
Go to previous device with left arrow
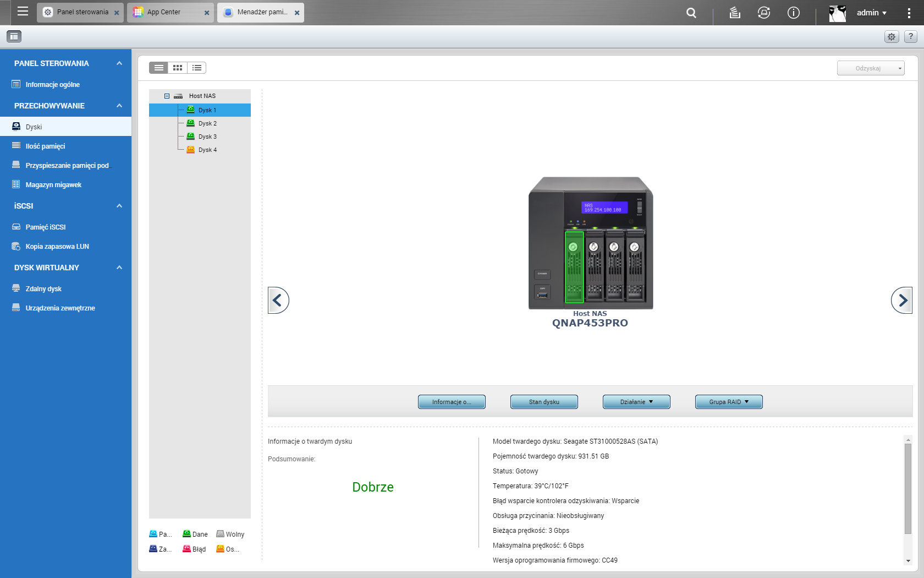(278, 300)
